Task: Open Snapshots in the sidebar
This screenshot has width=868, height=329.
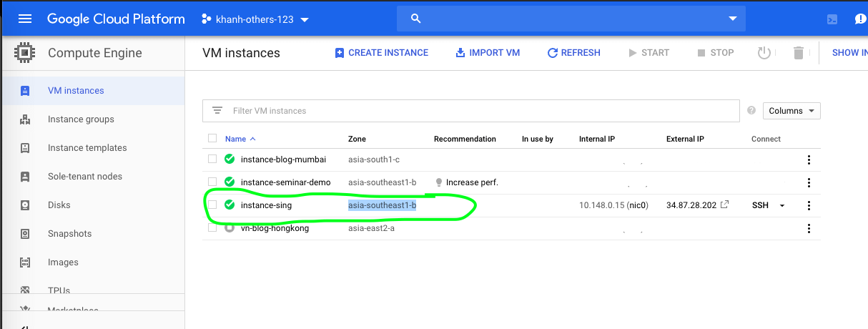Action: (70, 234)
